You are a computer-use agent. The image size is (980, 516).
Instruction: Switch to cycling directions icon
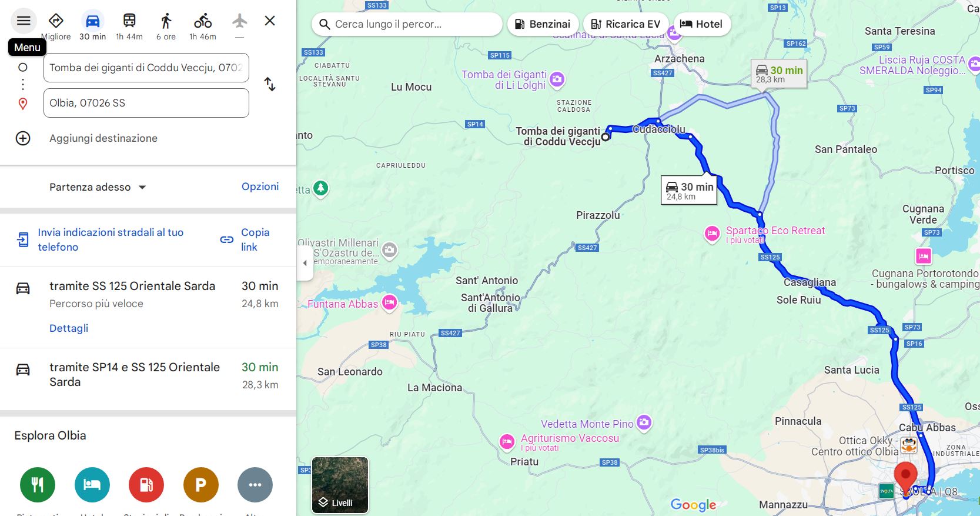(203, 26)
